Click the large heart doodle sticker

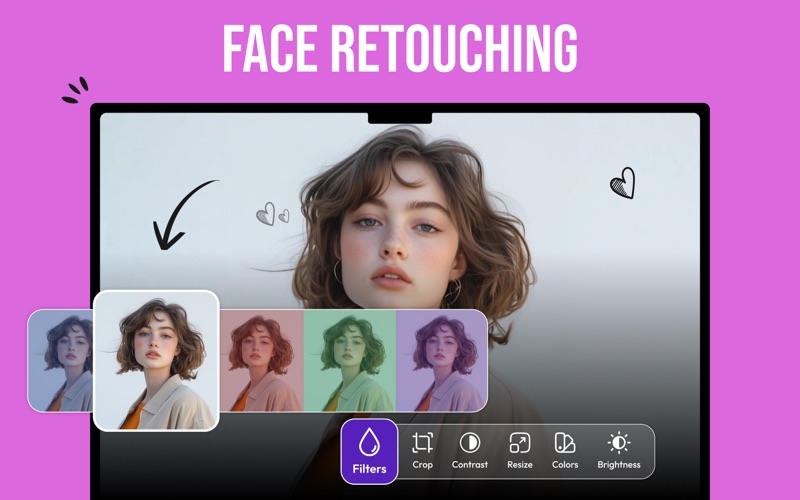click(x=622, y=183)
